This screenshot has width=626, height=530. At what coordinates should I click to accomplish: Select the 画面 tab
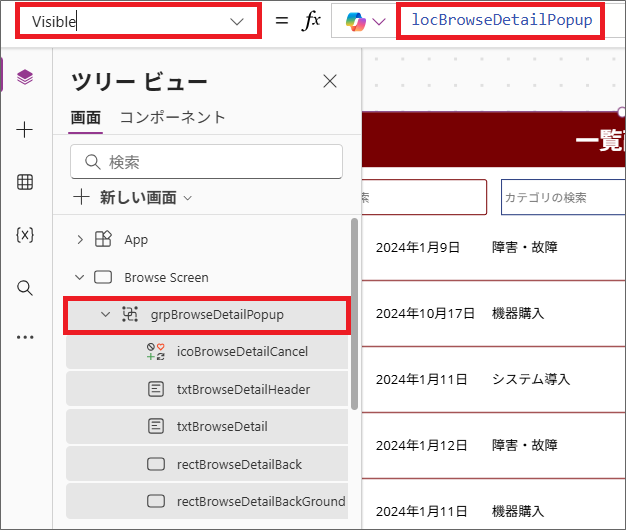click(x=85, y=117)
